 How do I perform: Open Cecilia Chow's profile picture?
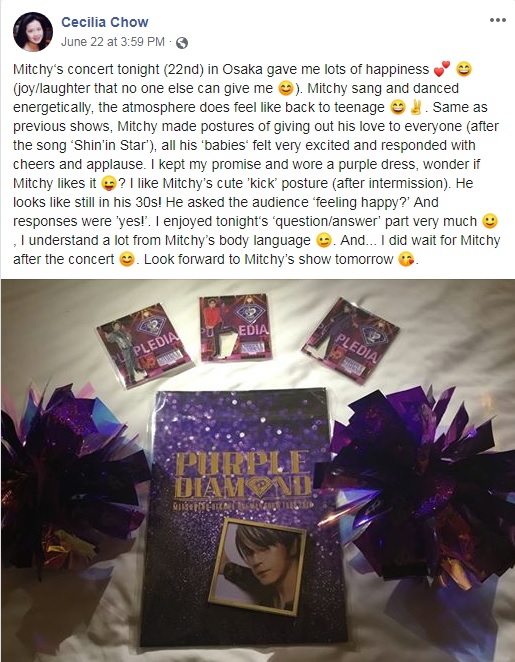click(x=33, y=32)
